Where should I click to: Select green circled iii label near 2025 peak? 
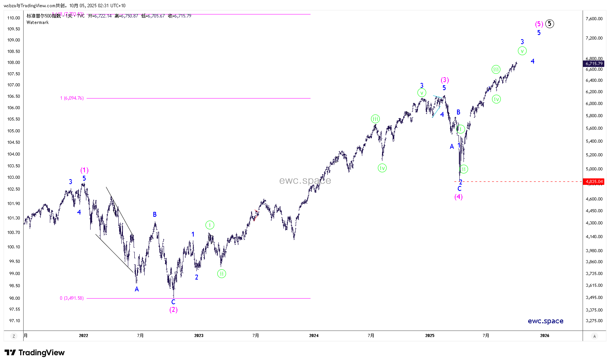[x=496, y=69]
